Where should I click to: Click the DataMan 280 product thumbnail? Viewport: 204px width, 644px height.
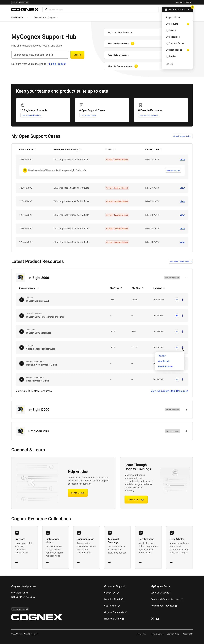(20, 431)
